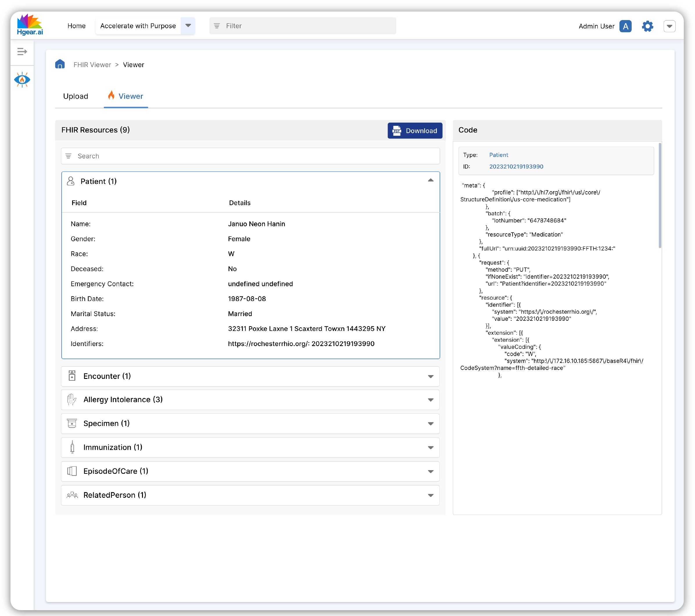Click the Download button

[415, 130]
